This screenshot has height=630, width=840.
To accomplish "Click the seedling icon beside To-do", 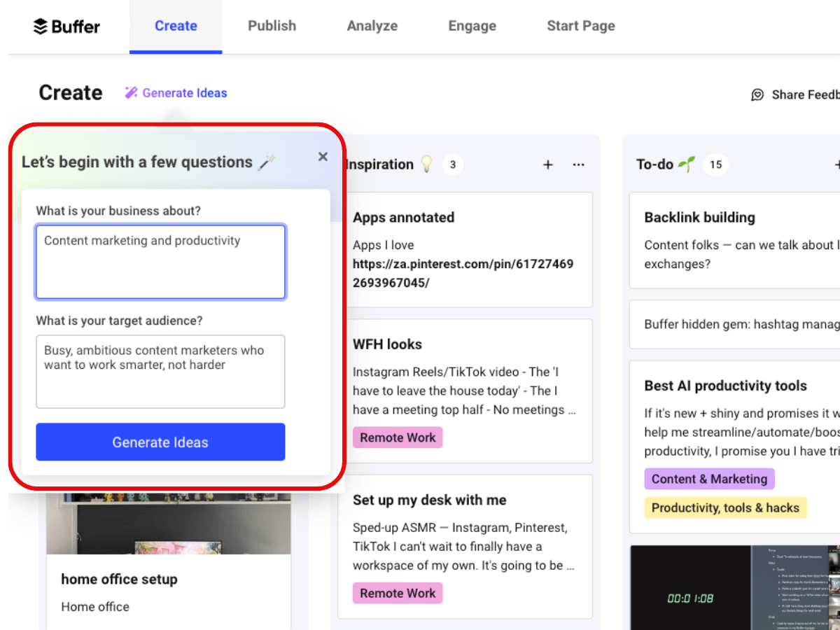I will (689, 163).
